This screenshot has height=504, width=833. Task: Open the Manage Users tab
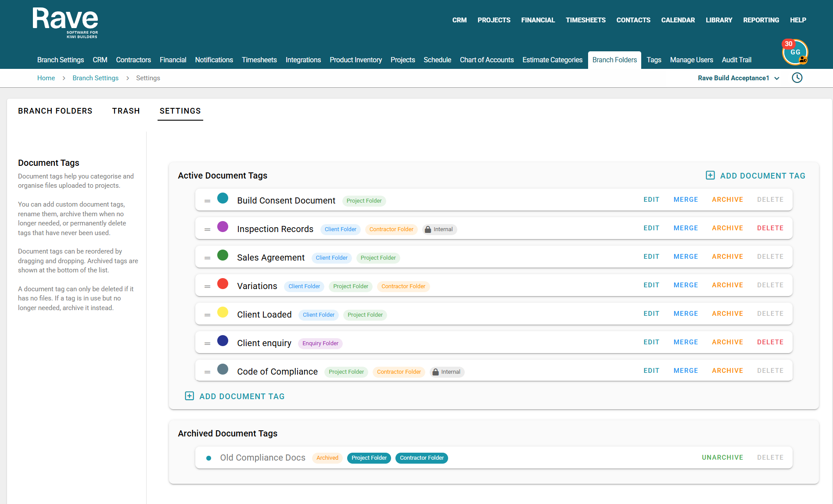click(x=692, y=60)
